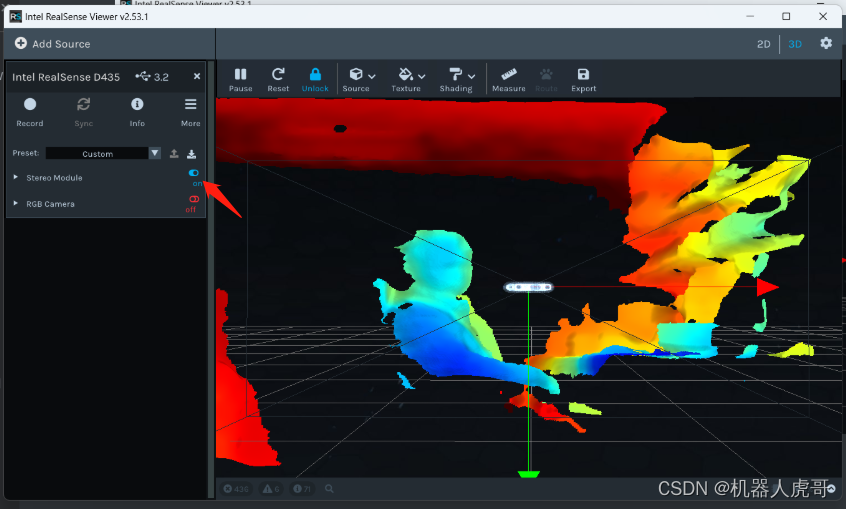Open device Info
Image resolution: width=846 pixels, height=509 pixels.
(x=137, y=112)
